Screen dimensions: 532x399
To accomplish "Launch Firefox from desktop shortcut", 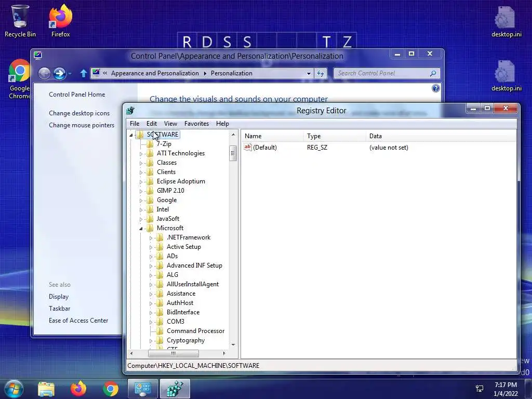I will pyautogui.click(x=60, y=21).
